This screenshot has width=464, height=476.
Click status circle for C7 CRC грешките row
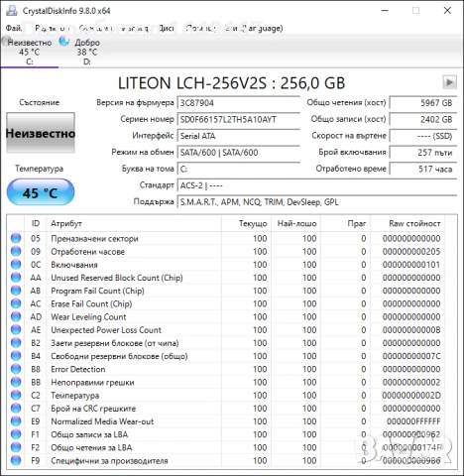point(16,409)
